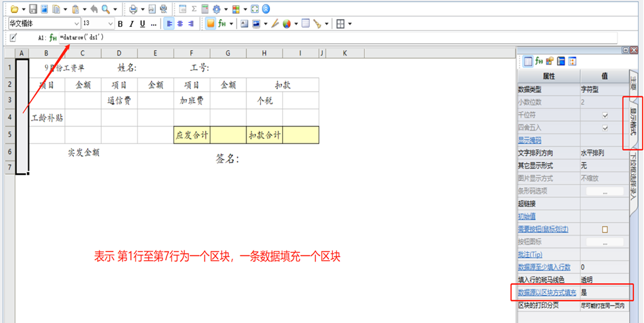Click the fx formula icon in property panel

[539, 62]
